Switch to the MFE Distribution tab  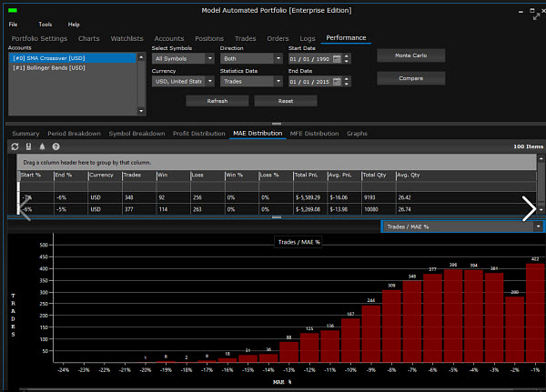tap(314, 134)
